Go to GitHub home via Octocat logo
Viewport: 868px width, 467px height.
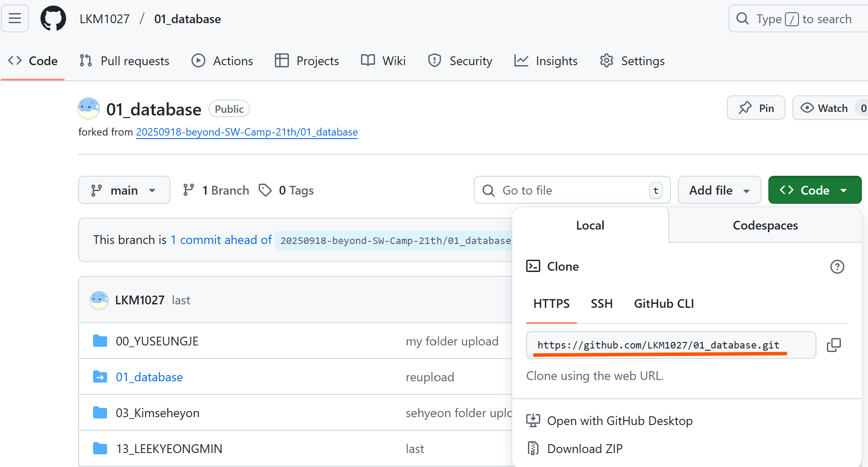pos(53,18)
